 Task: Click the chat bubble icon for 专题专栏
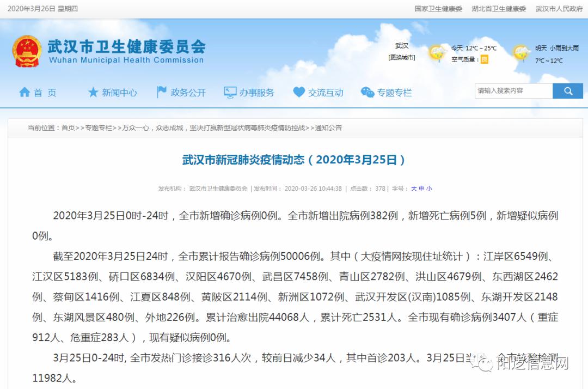point(367,92)
